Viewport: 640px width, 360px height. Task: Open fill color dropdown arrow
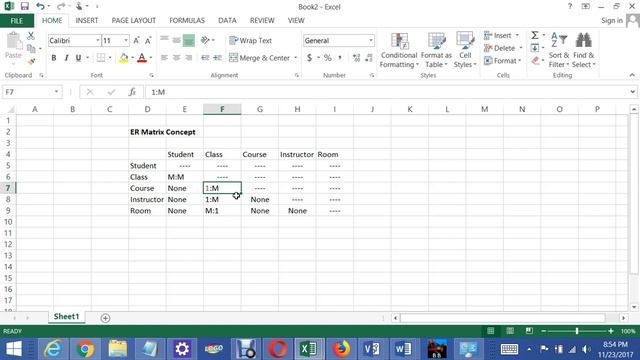(132, 58)
